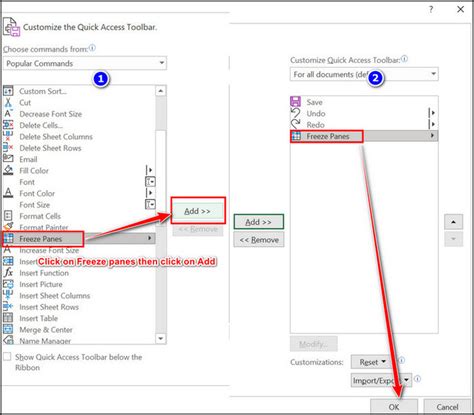Select the Custom Sort icon

[8, 91]
